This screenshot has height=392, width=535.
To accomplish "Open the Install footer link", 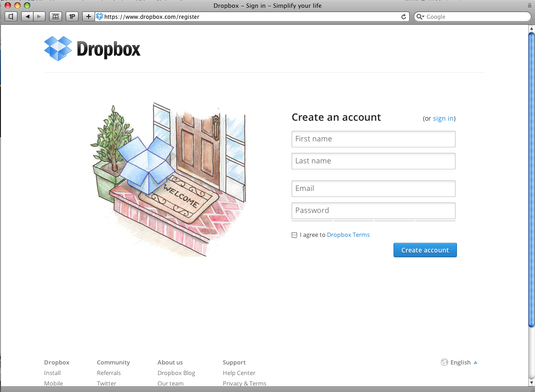I will 52,373.
